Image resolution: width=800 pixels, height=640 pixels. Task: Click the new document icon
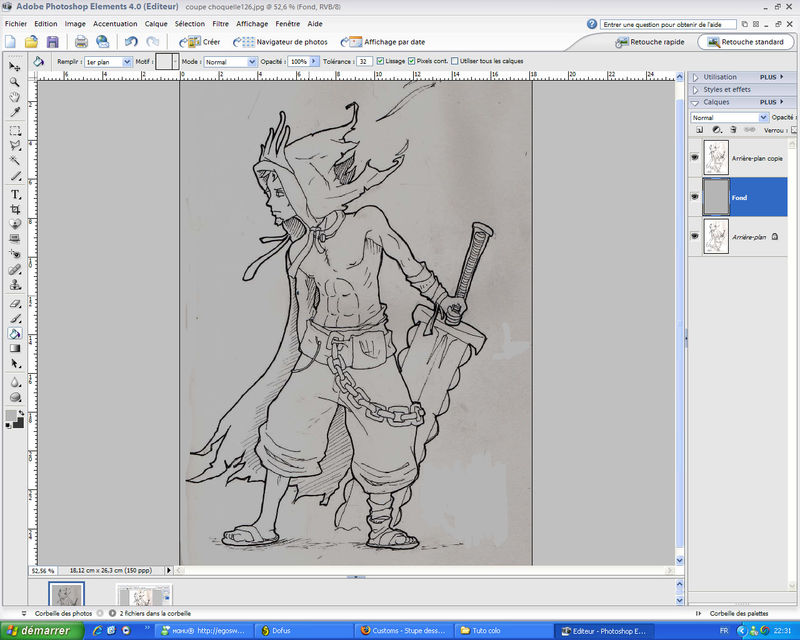coord(10,42)
